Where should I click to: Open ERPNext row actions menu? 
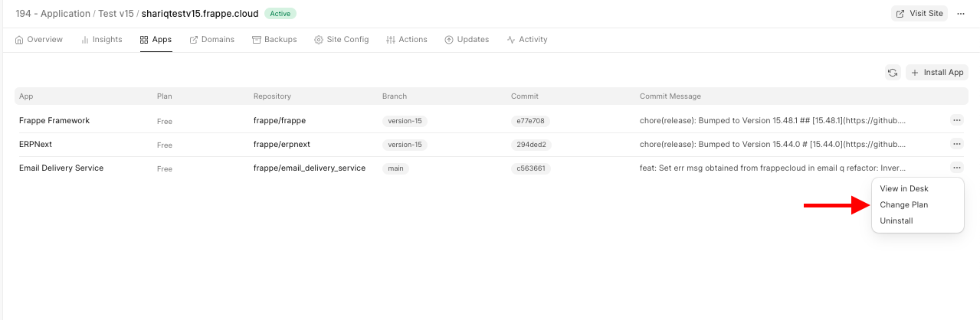point(956,144)
